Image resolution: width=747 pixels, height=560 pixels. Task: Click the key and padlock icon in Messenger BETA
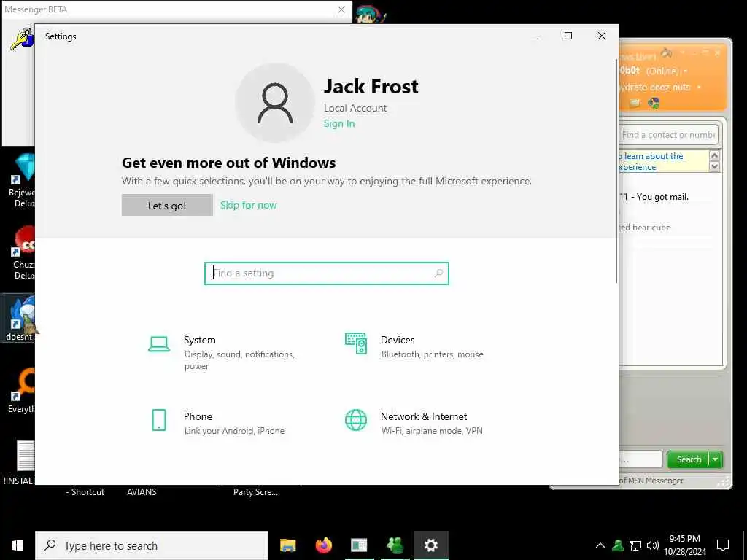pyautogui.click(x=21, y=39)
